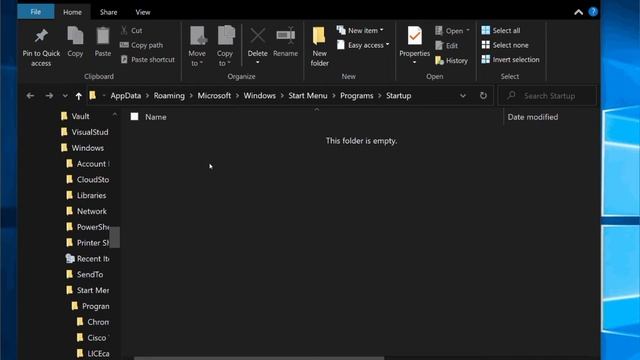Sort by the Name column header

pyautogui.click(x=156, y=117)
